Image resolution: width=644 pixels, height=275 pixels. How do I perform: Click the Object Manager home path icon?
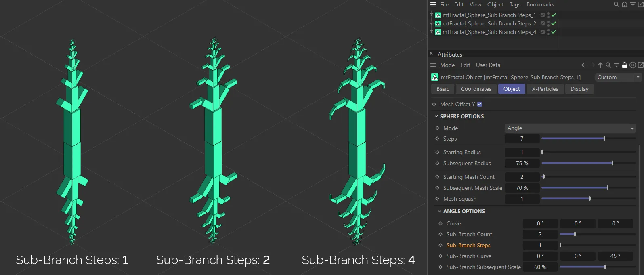[x=625, y=4]
